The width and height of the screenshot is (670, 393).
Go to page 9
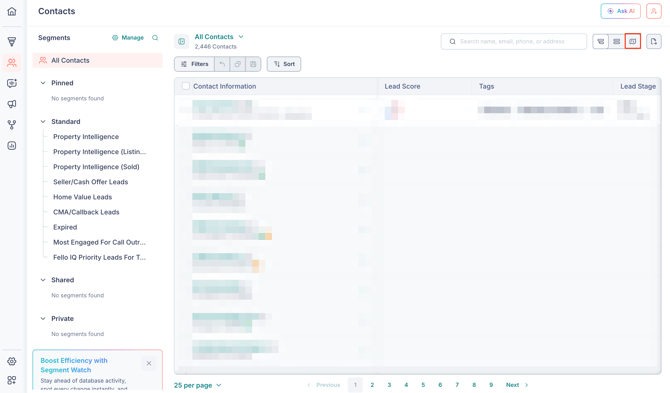coord(491,385)
